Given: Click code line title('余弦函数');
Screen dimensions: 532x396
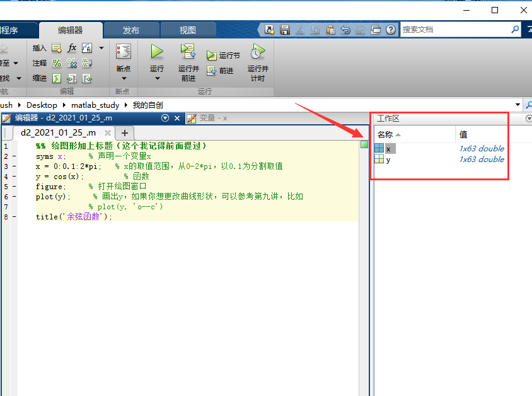Looking at the screenshot, I should point(74,216).
